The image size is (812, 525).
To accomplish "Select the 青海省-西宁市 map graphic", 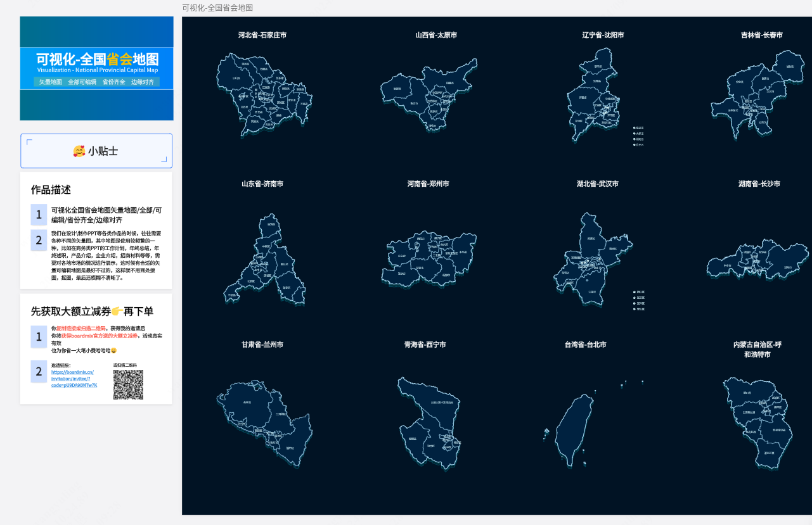I will 429,423.
